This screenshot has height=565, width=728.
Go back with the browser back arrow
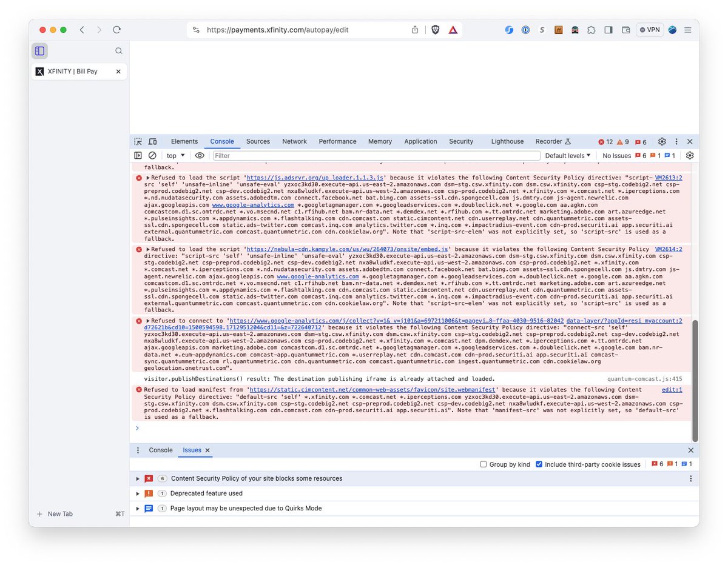click(x=82, y=30)
